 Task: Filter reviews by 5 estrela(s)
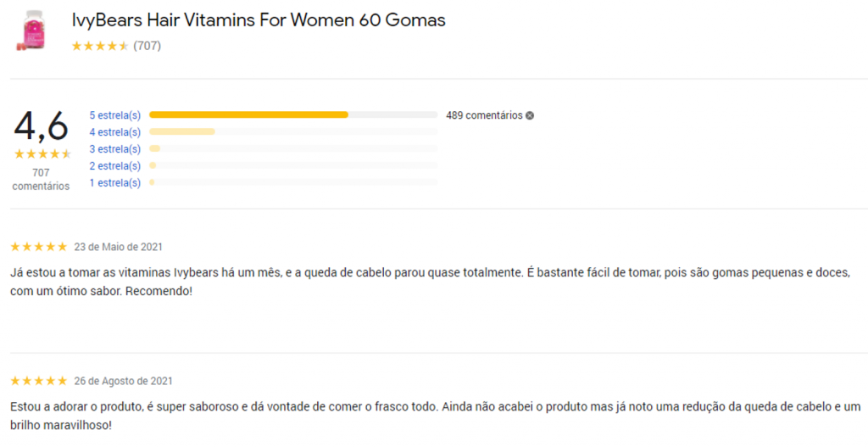pyautogui.click(x=115, y=115)
